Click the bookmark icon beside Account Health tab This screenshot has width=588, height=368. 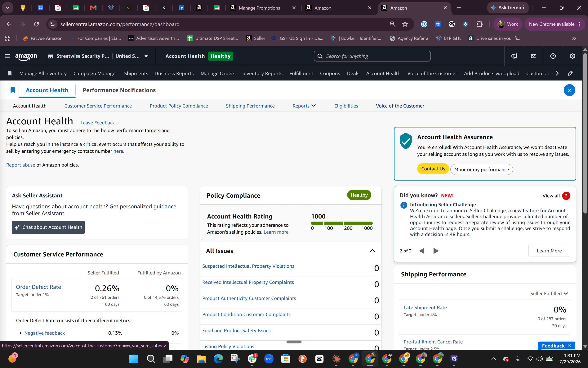coord(13,90)
